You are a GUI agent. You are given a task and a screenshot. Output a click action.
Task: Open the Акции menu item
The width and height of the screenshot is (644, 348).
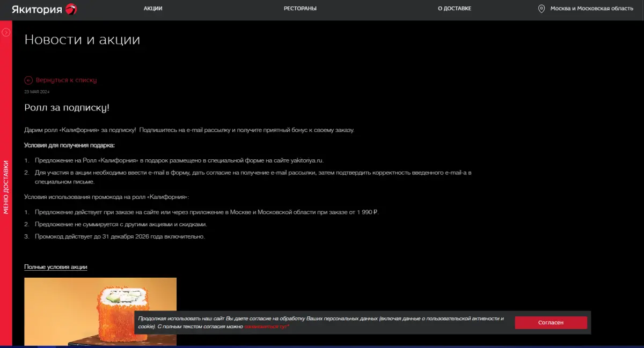153,9
